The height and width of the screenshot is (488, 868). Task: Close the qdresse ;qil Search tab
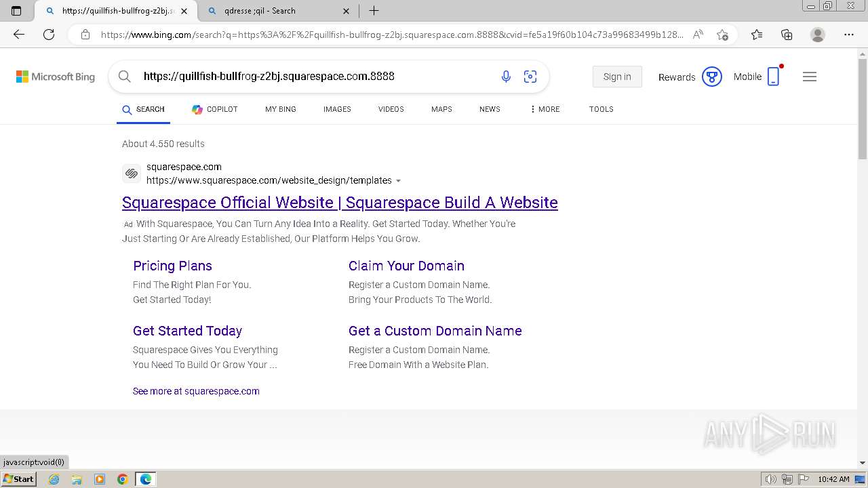[x=347, y=11]
